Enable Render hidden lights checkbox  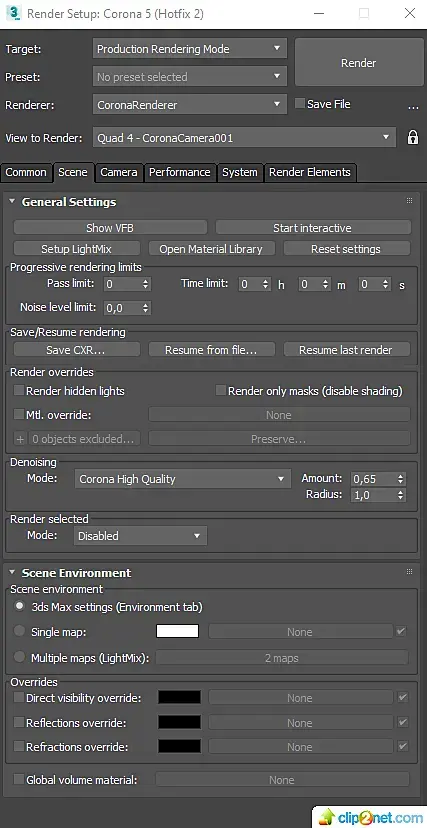pos(19,391)
